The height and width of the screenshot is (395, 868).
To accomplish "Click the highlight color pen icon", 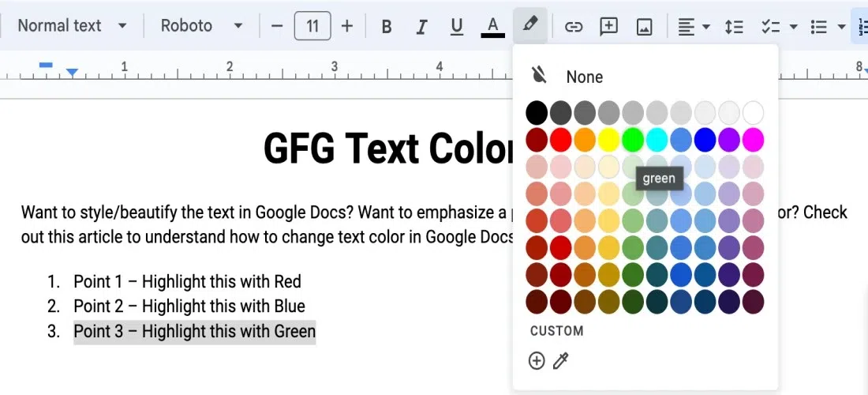I will [x=530, y=25].
